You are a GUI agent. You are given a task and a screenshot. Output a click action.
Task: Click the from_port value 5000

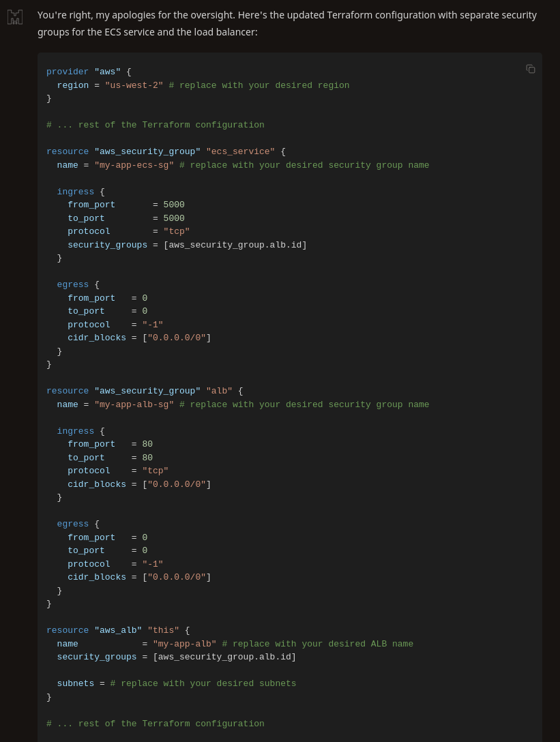pos(174,205)
